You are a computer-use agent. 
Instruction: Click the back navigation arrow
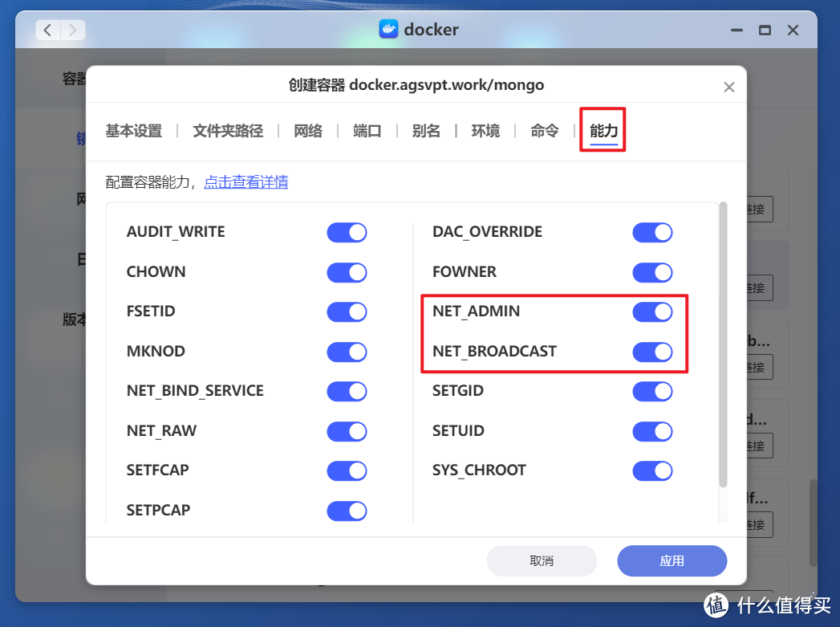[47, 29]
